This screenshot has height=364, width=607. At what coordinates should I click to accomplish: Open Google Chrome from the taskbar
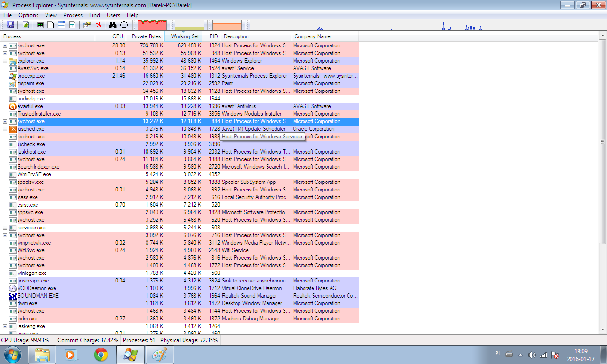point(101,355)
